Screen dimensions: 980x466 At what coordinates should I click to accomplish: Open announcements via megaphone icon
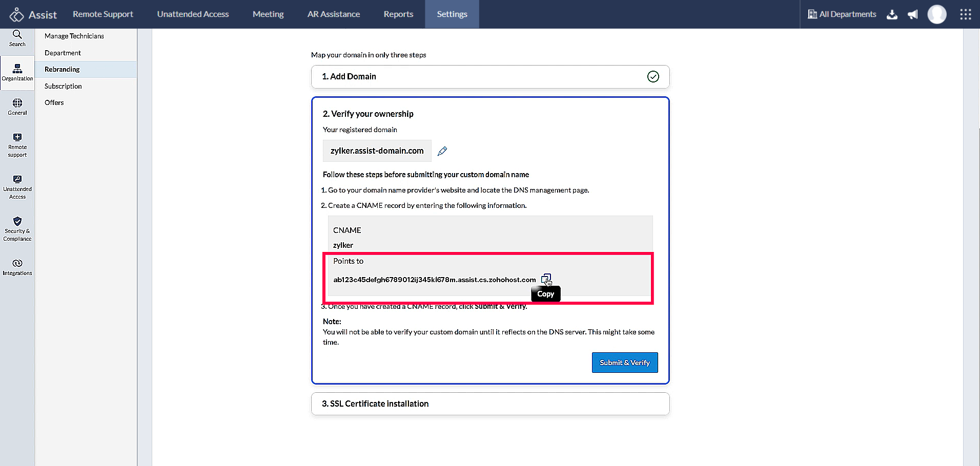[x=913, y=14]
